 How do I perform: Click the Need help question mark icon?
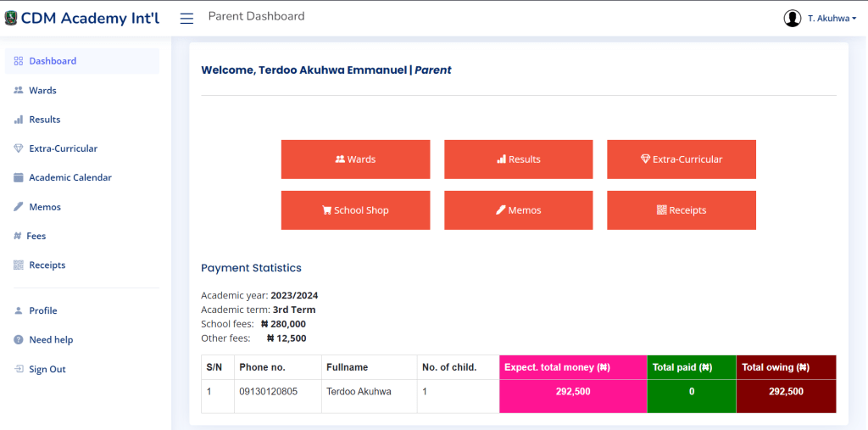point(19,340)
